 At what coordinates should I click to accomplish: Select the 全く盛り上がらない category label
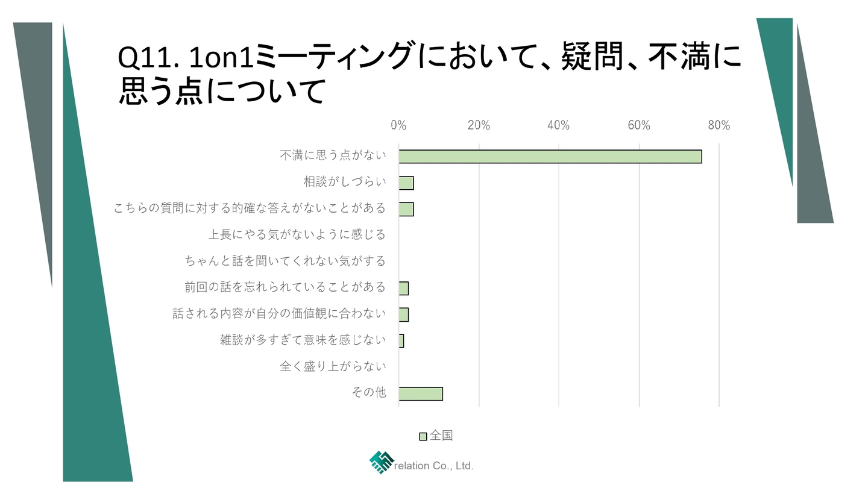point(333,366)
